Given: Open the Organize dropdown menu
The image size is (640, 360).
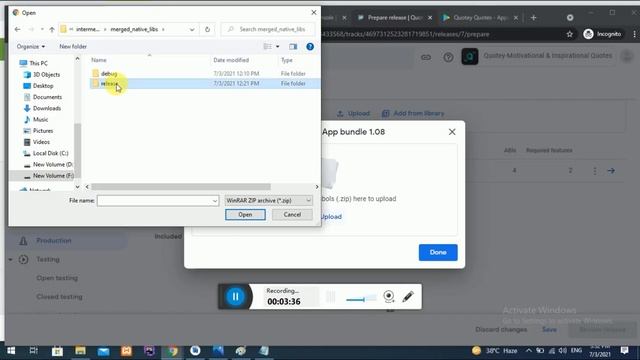Looking at the screenshot, I should click(31, 47).
